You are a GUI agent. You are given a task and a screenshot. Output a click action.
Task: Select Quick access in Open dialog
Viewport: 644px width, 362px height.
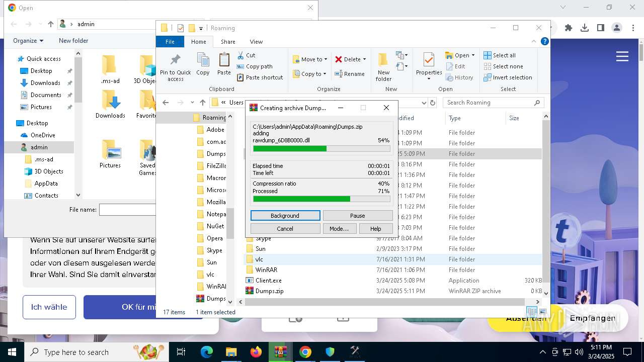(x=44, y=59)
